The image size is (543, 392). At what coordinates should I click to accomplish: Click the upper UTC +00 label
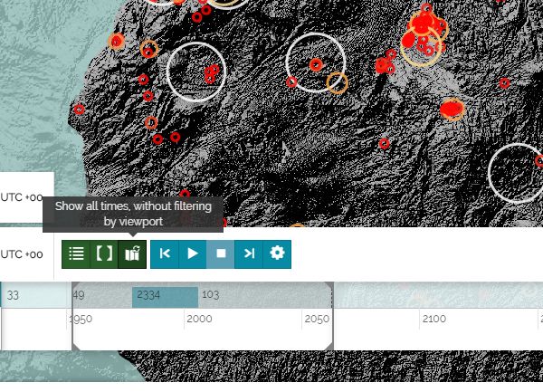22,197
